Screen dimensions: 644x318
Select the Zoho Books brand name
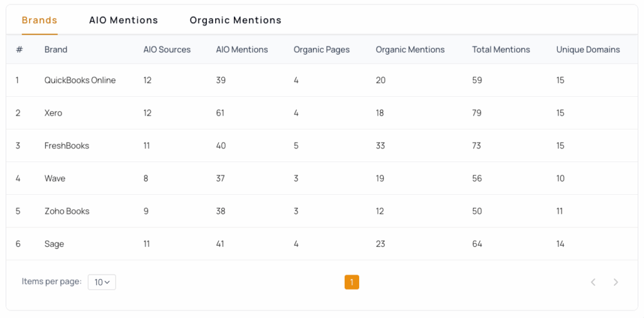[x=67, y=211]
